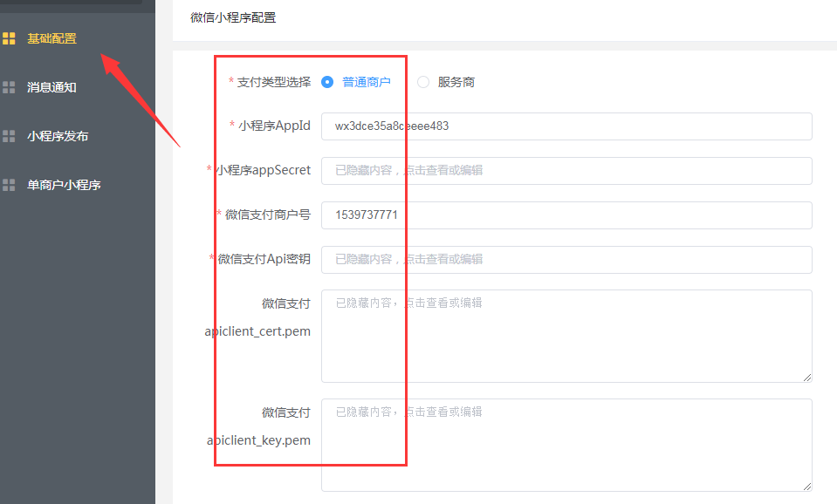
Task: Click the apiclient_cert.pem text area
Action: (566, 336)
